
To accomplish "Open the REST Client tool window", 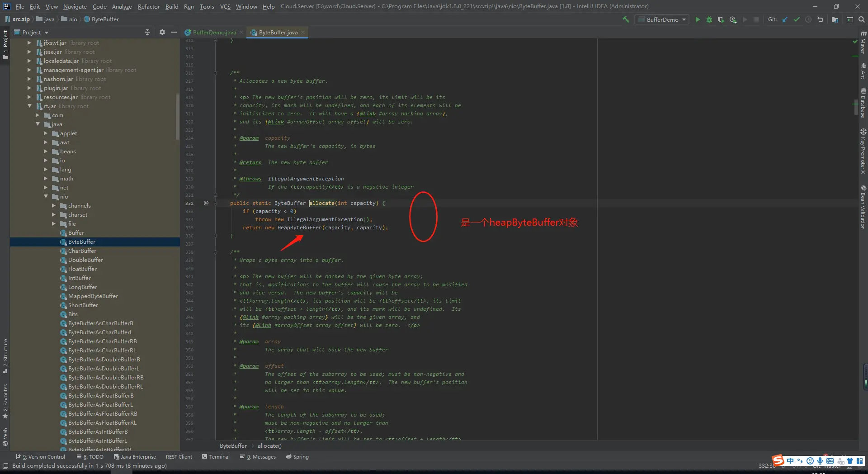I will tap(179, 457).
